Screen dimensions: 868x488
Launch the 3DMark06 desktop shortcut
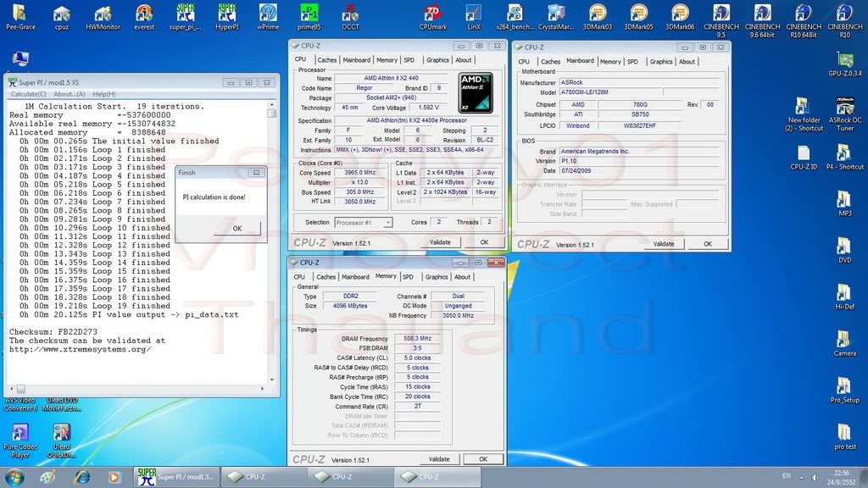pyautogui.click(x=680, y=14)
